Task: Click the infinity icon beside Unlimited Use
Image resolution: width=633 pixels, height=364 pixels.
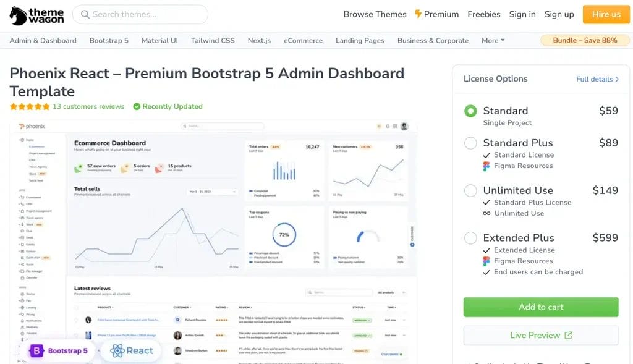Action: 487,213
